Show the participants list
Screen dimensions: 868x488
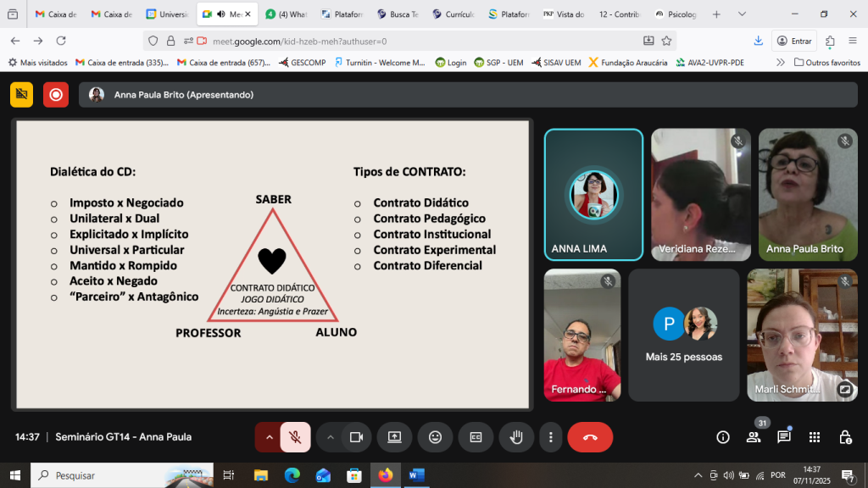click(x=753, y=437)
